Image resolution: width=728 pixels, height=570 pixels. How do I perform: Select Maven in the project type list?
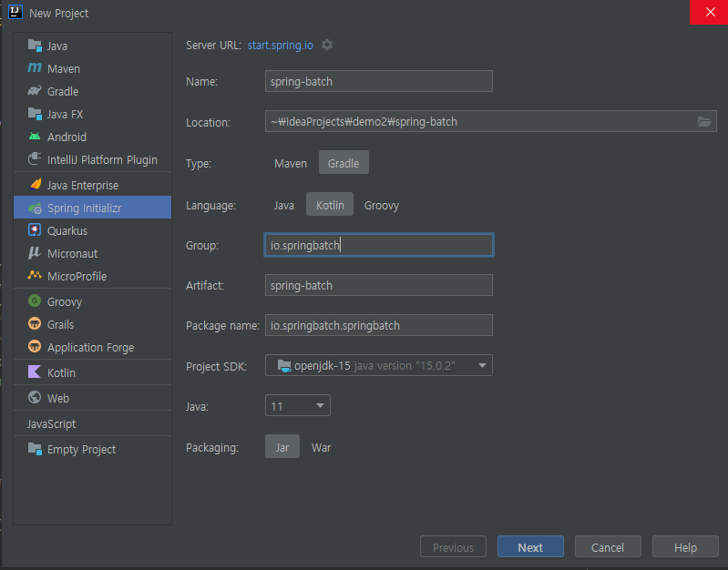coord(92,68)
